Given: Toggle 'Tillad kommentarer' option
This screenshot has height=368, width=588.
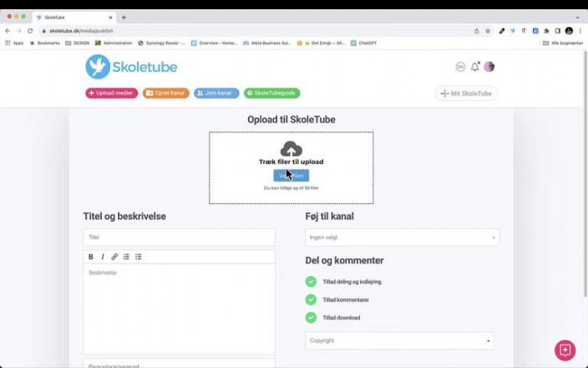Looking at the screenshot, I should (x=311, y=299).
